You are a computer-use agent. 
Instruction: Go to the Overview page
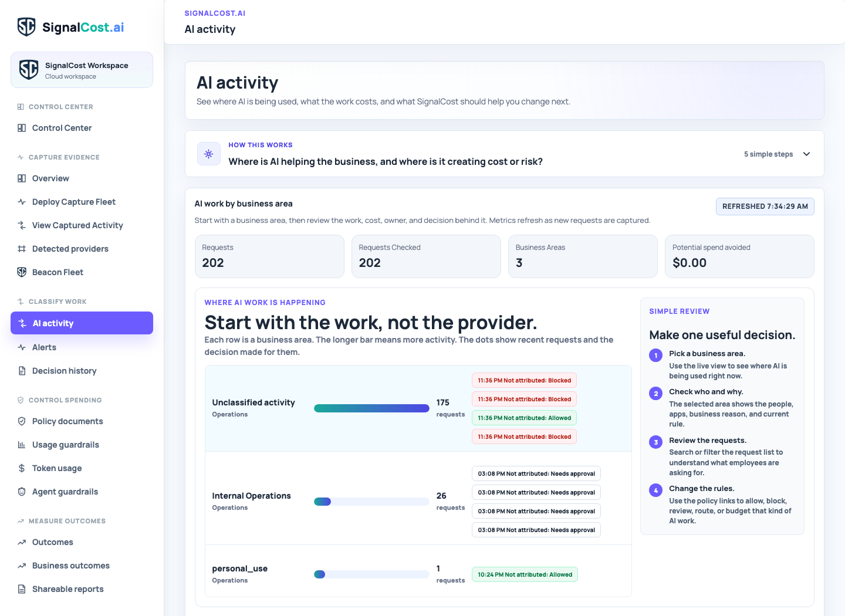[82, 178]
